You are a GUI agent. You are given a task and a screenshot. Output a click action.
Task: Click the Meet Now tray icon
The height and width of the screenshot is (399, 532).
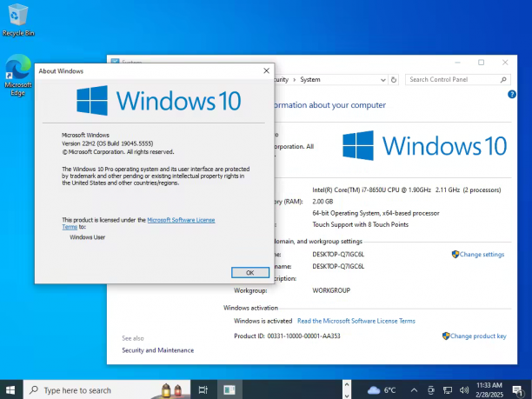click(x=431, y=390)
